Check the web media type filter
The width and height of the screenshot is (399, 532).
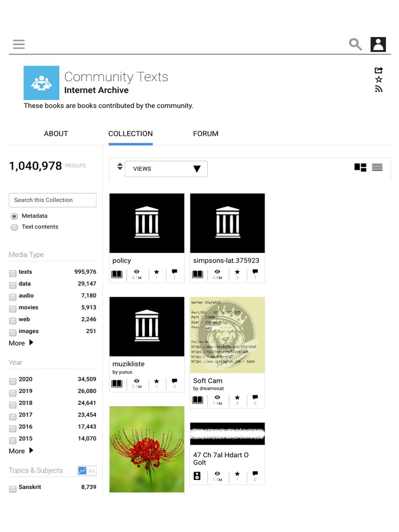[x=12, y=321]
